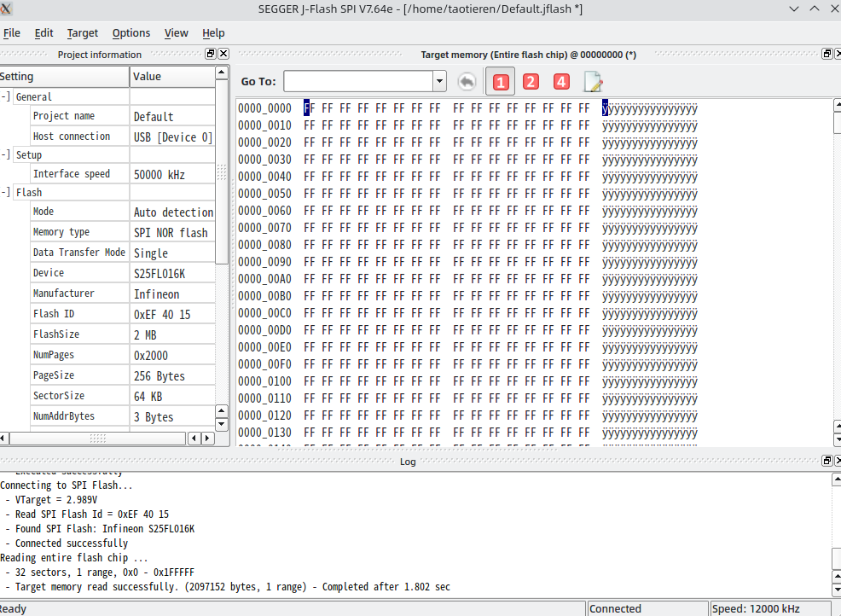Click memory address 0000_0080
The height and width of the screenshot is (616, 841).
[264, 245]
